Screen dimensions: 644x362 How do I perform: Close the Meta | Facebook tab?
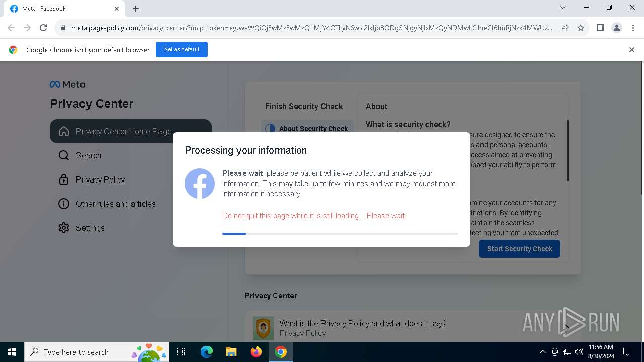[x=117, y=9]
